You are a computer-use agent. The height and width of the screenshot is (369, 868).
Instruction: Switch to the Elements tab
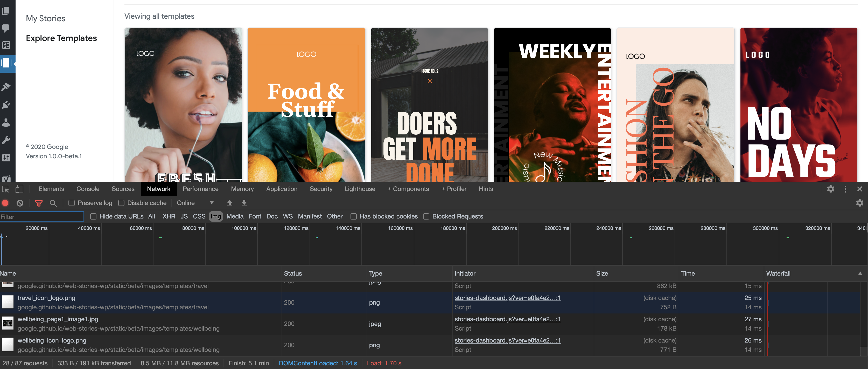tap(51, 189)
